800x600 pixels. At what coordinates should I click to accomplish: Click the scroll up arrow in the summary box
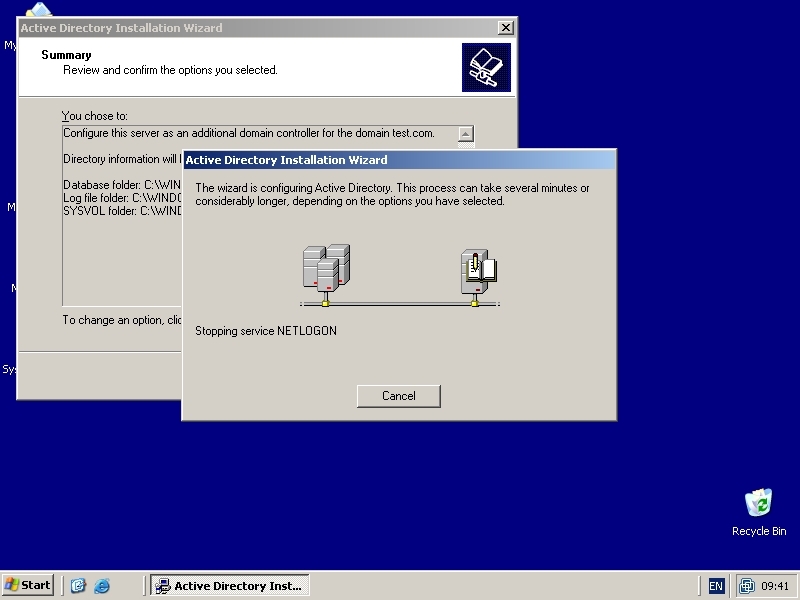466,134
